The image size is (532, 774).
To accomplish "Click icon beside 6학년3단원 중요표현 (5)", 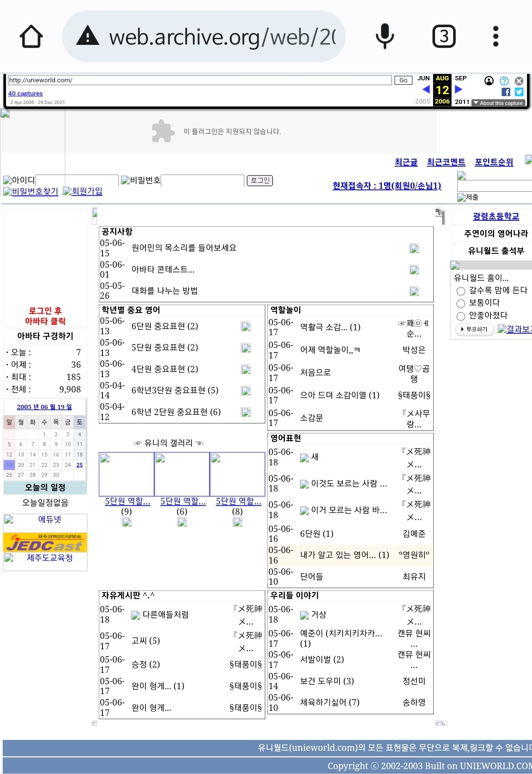I will click(246, 391).
